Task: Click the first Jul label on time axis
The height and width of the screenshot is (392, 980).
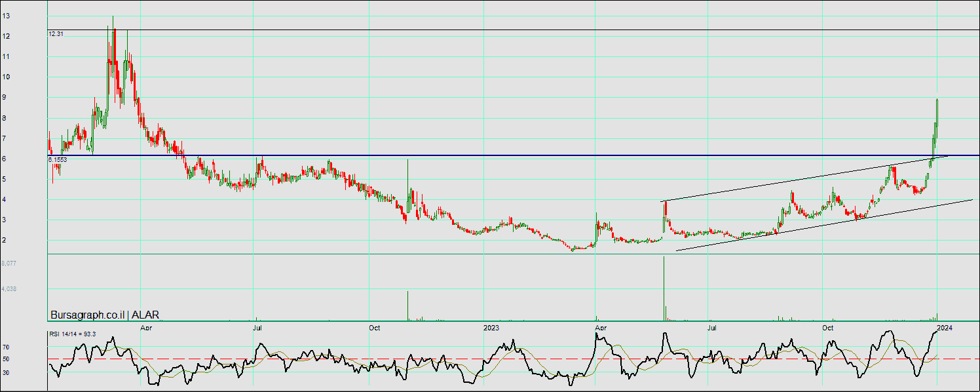Action: pyautogui.click(x=258, y=326)
